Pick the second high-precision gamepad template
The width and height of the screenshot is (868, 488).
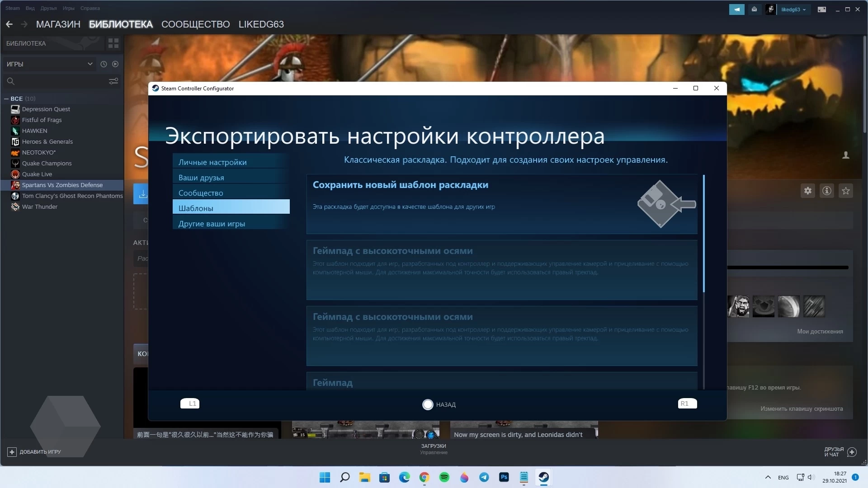[x=502, y=336]
